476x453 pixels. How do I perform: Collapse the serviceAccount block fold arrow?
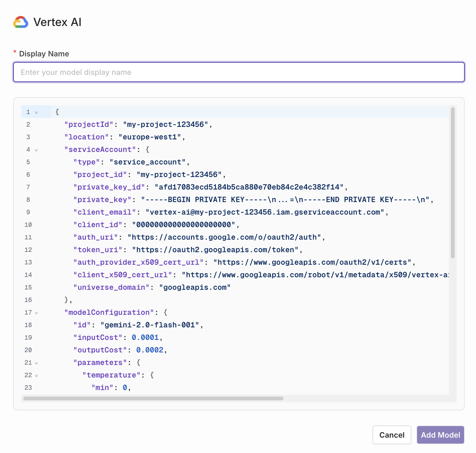pos(36,150)
